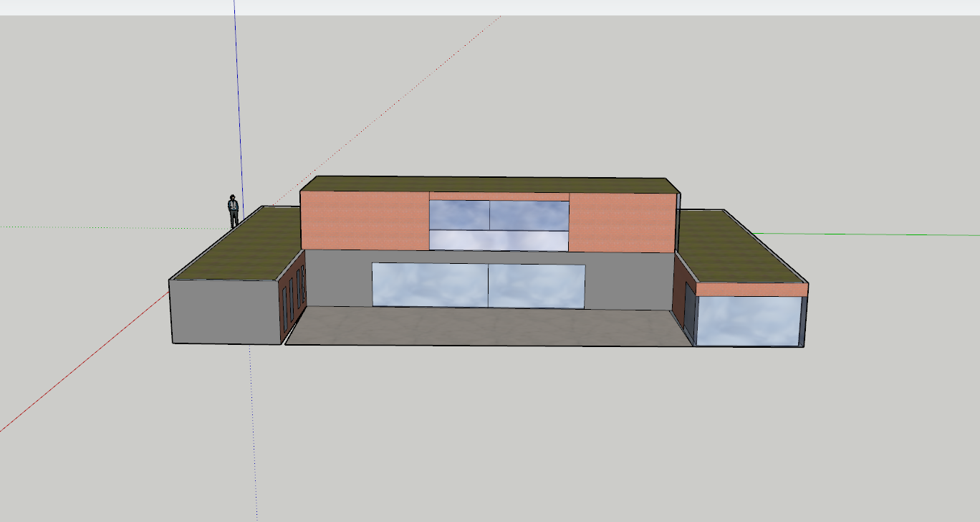Select the human scale figure
This screenshot has width=980, height=522.
[x=234, y=211]
